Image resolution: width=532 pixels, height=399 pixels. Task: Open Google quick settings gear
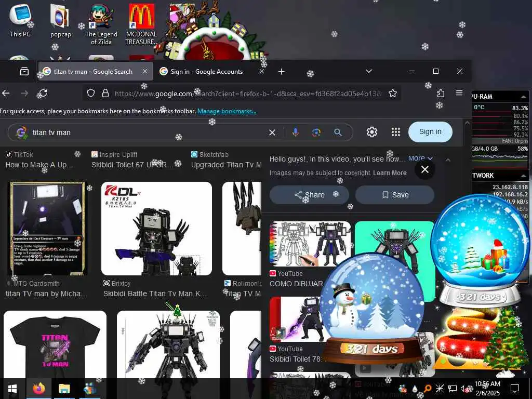pos(372,132)
